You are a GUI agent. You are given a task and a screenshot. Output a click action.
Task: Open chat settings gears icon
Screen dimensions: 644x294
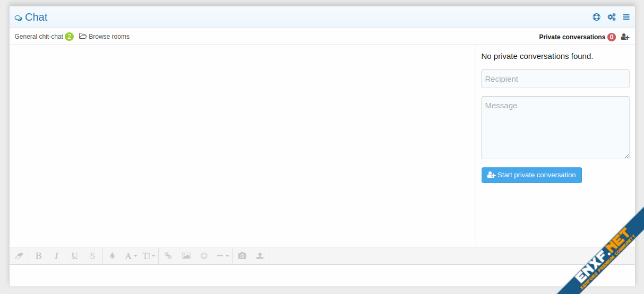coord(612,17)
